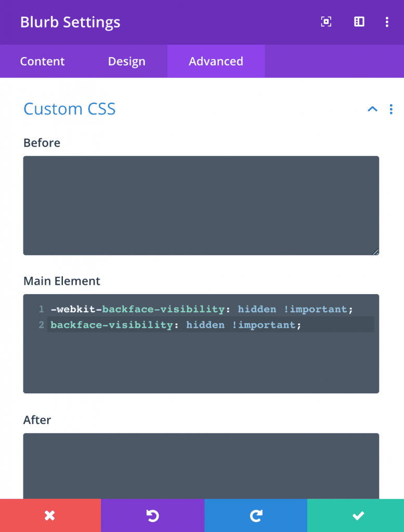Expand settings modal to fullscreen icon
The width and height of the screenshot is (404, 532).
(x=326, y=22)
